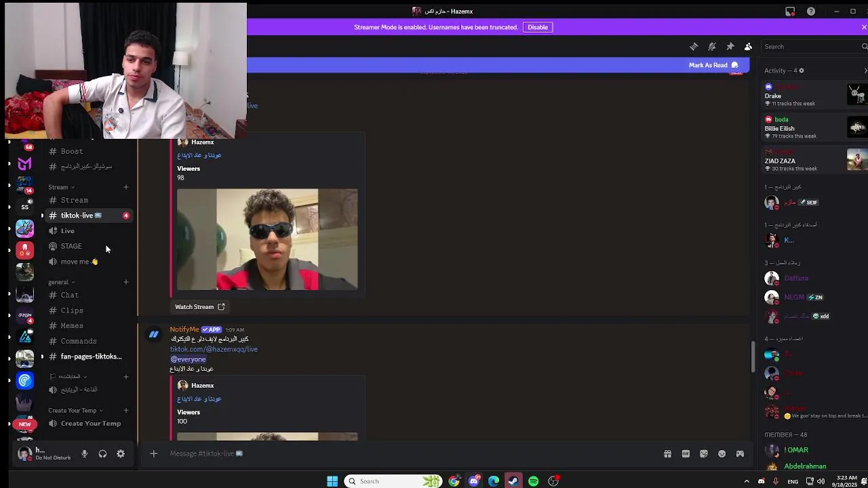
Task: Open the Threads icon in channel header
Action: 694,47
